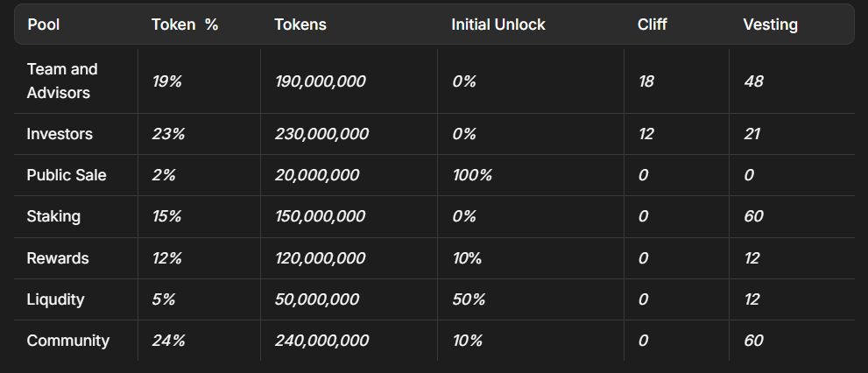This screenshot has height=373, width=868.
Task: Select the Vesting column header
Action: [x=770, y=25]
